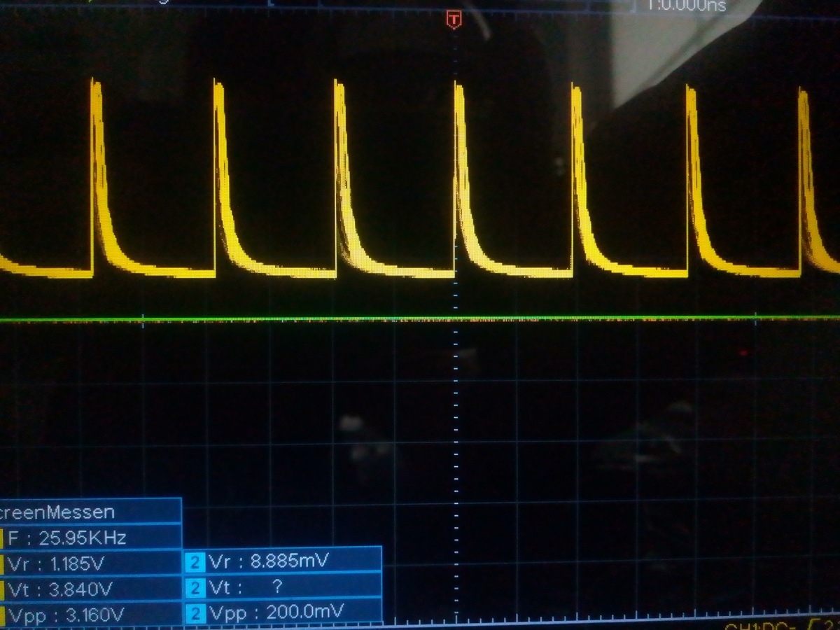The height and width of the screenshot is (630, 840).
Task: Click the channel 2 badge beside Vr
Action: coord(195,561)
